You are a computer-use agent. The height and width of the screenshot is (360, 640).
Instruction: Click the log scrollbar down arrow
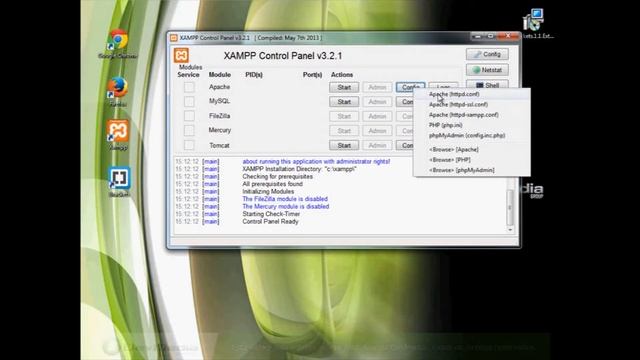pyautogui.click(x=510, y=230)
